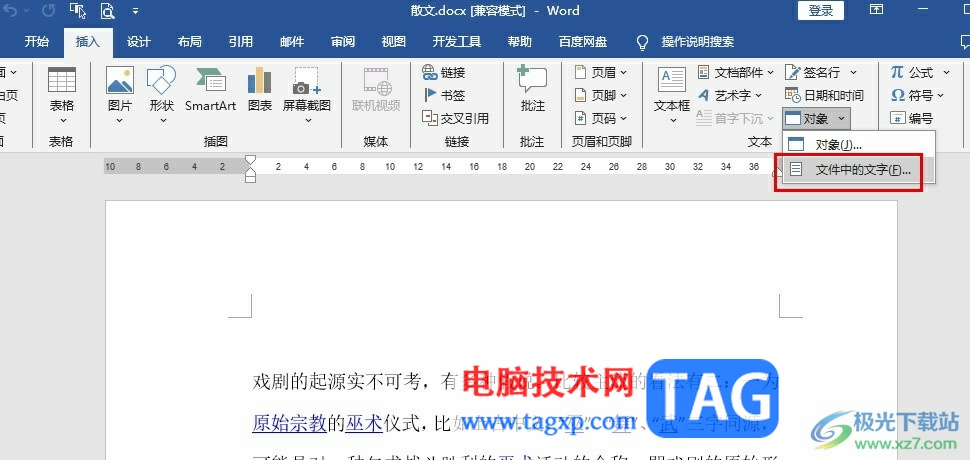Switch to the 开发工具 Developer tab

[x=457, y=42]
